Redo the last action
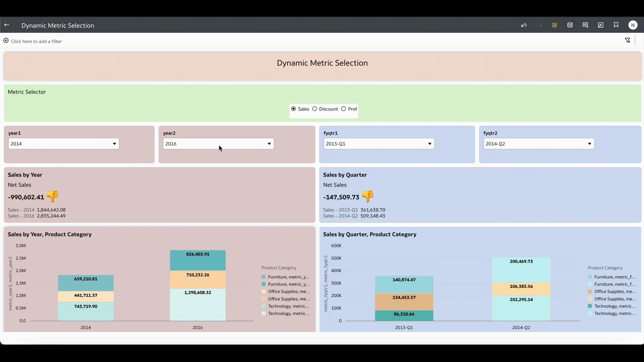644x362 pixels. [539, 25]
